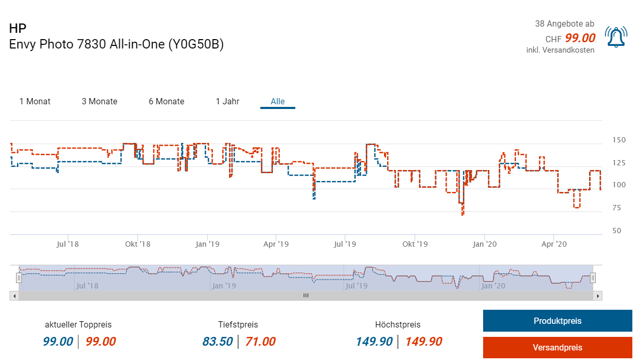Select the 1 Monat time range
The width and height of the screenshot is (636, 364).
[35, 102]
